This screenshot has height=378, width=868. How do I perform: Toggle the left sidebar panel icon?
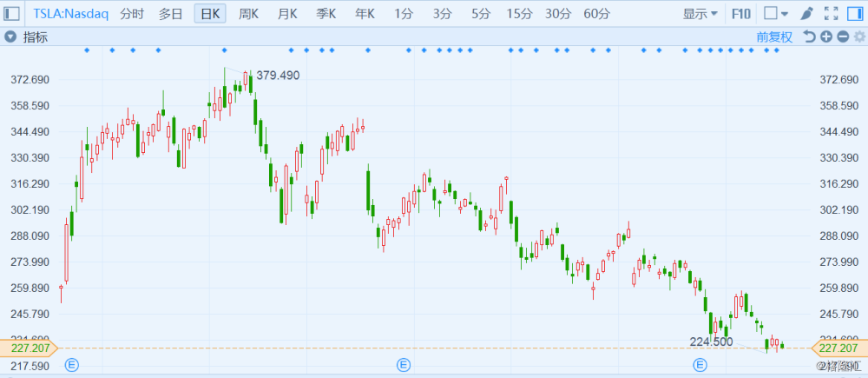[13, 14]
